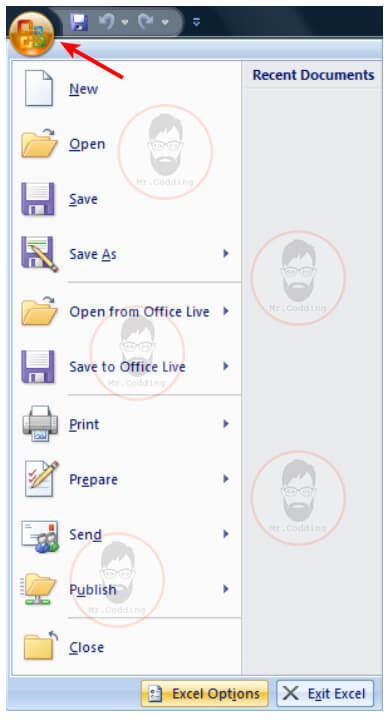
Task: Click the network folder icon beside Publish
Action: point(39,589)
